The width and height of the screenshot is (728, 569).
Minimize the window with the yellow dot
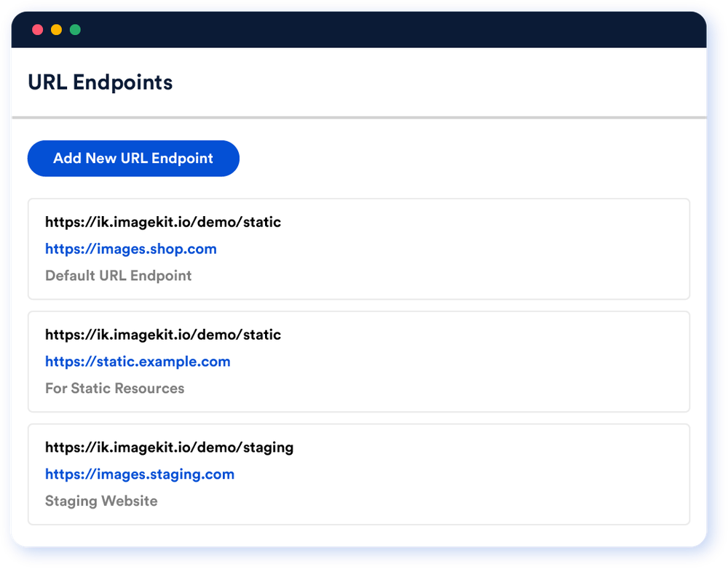56,30
